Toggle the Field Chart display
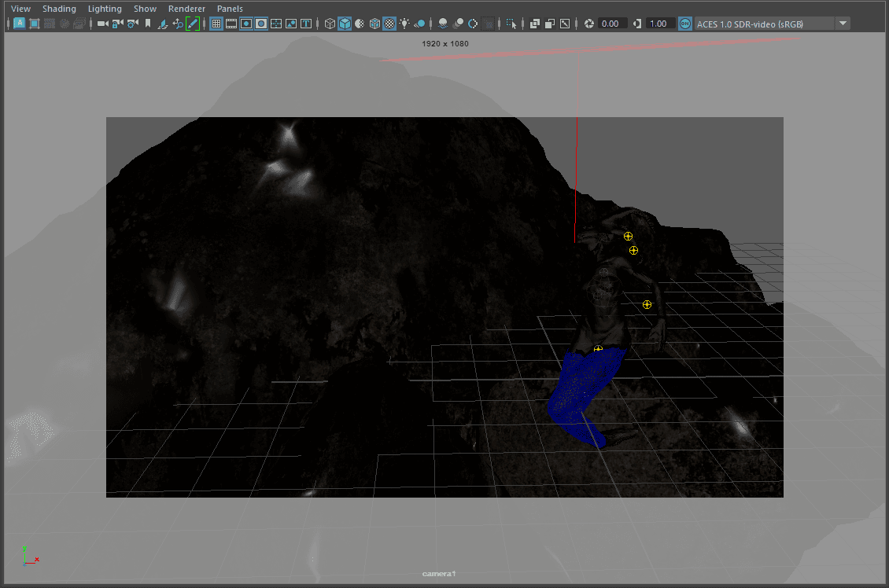This screenshot has width=889, height=588. tap(276, 24)
